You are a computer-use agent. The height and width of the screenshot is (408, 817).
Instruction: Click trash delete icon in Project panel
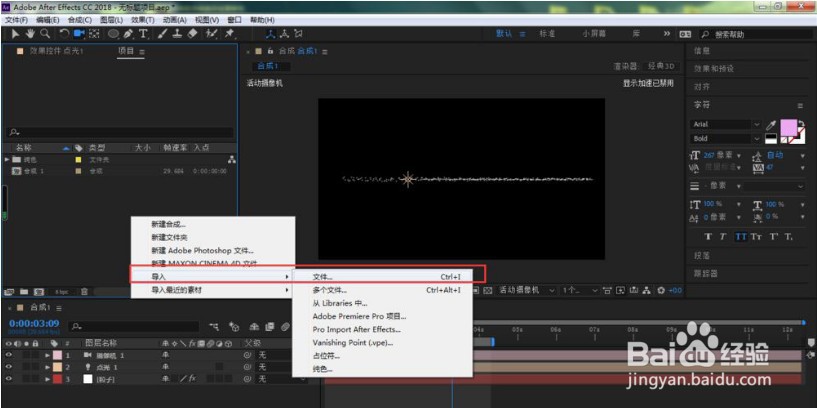pos(84,291)
